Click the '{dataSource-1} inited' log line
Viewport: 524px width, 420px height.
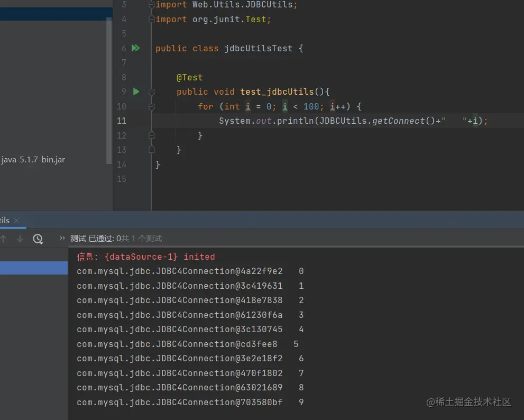coord(146,257)
